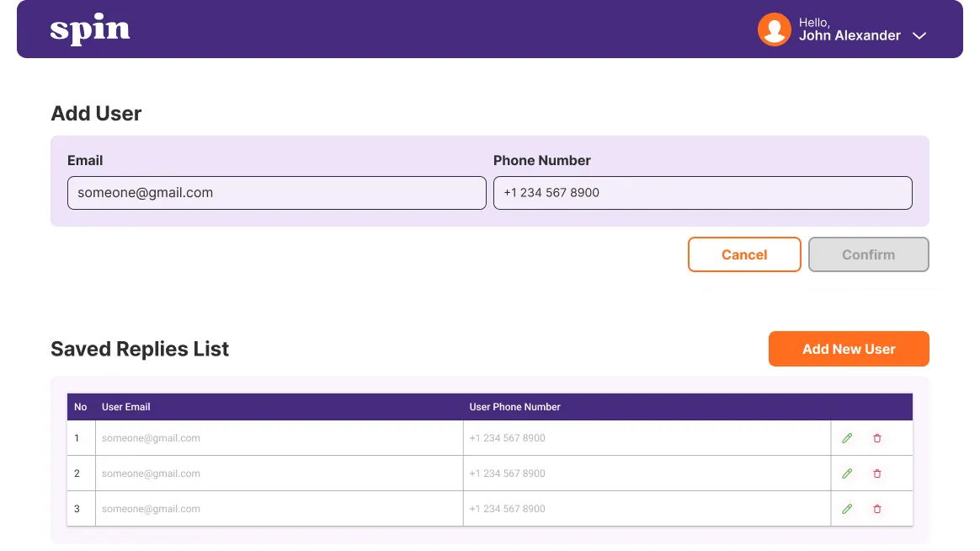Select the phone number cell in row 1
Viewport: 980px width, 551px height.
pos(647,438)
